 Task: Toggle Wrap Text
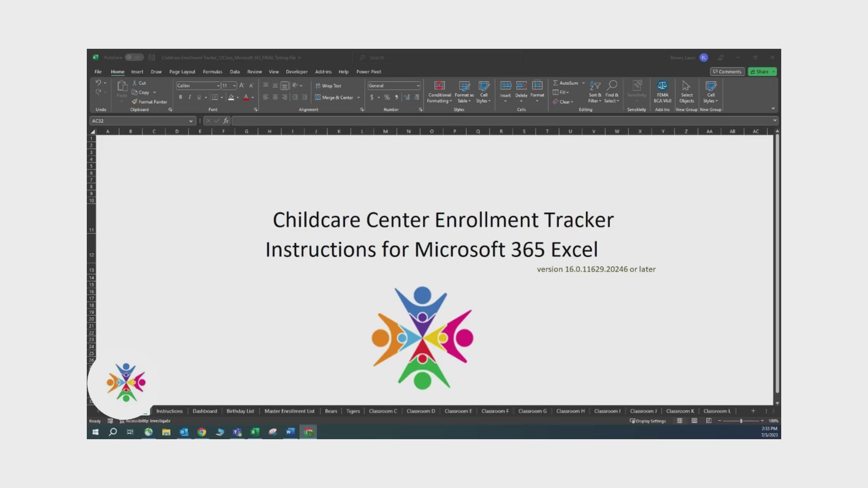[329, 86]
